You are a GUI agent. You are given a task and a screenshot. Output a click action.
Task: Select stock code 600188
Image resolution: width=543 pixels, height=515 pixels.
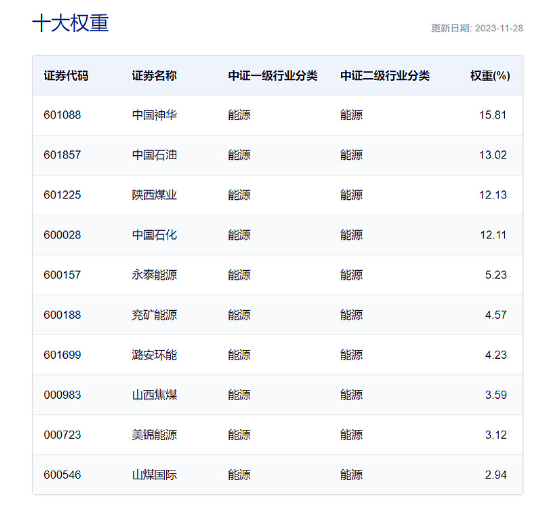(x=62, y=315)
